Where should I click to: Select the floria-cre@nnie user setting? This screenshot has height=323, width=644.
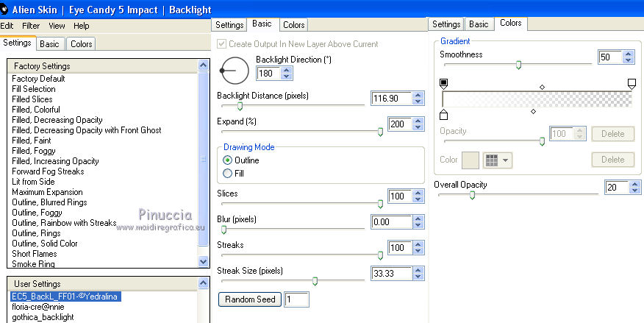(37, 307)
